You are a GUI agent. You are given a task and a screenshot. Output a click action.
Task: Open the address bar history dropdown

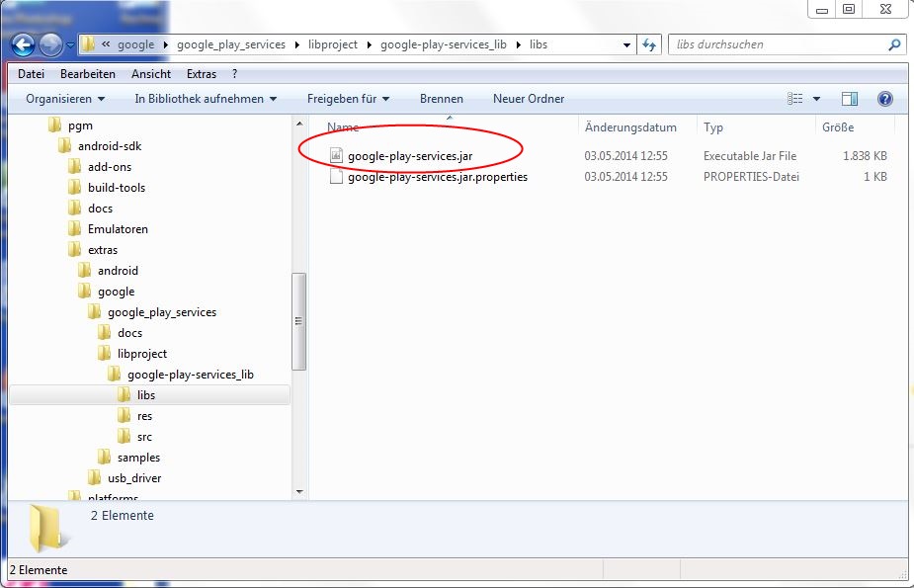pyautogui.click(x=626, y=44)
